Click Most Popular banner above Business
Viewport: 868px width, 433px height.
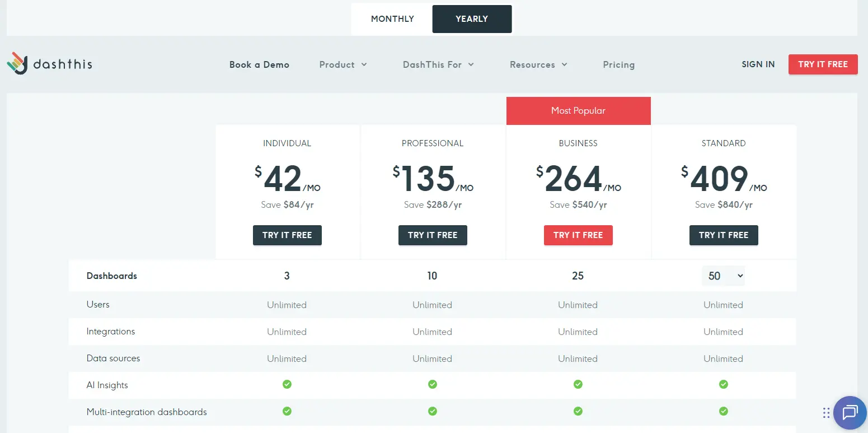point(578,111)
